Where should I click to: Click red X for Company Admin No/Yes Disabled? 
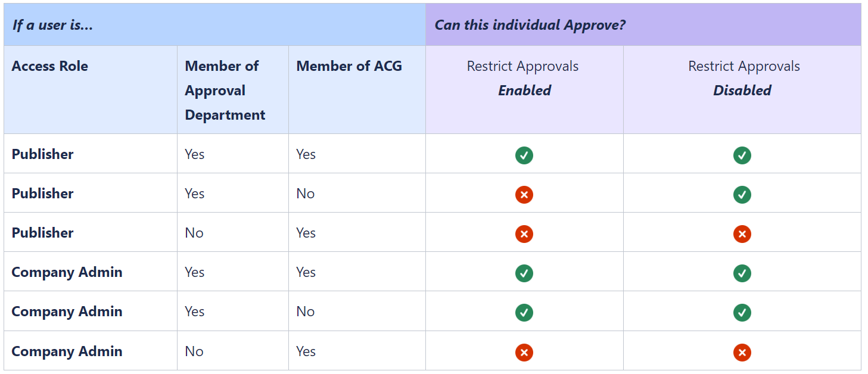pos(742,353)
